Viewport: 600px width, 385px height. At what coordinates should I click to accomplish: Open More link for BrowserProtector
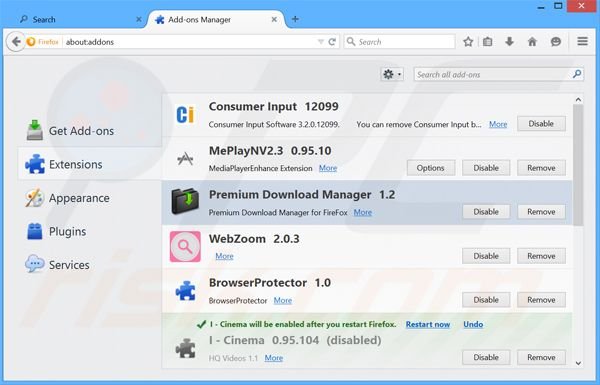(x=283, y=300)
